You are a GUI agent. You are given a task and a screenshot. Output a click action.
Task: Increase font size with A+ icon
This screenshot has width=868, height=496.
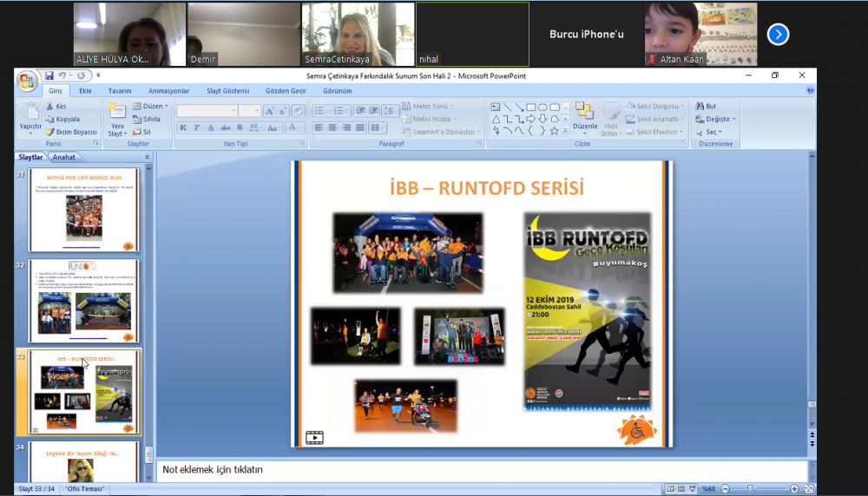click(269, 111)
